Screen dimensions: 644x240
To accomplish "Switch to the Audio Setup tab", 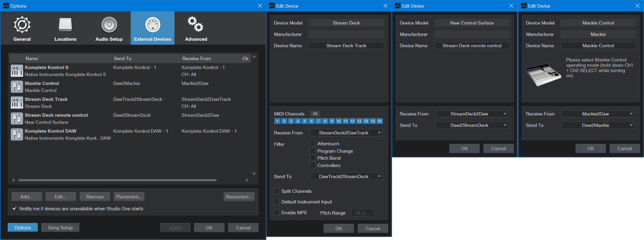I will tap(109, 29).
